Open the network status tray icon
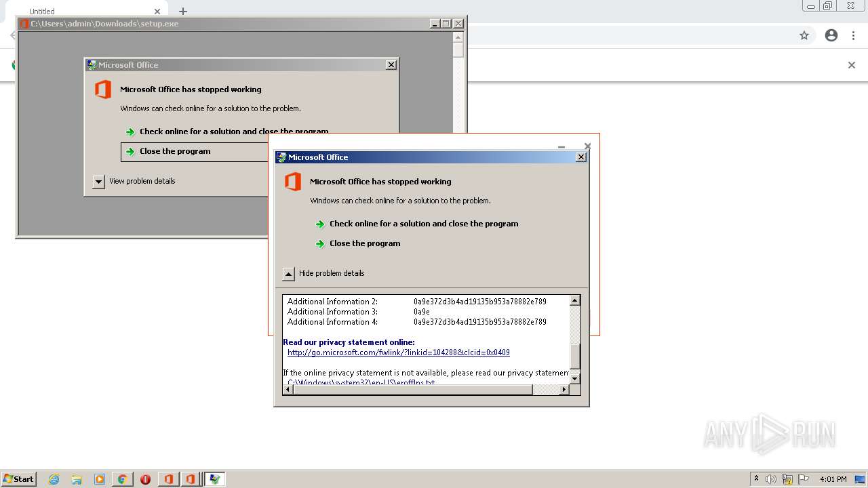 click(x=787, y=479)
